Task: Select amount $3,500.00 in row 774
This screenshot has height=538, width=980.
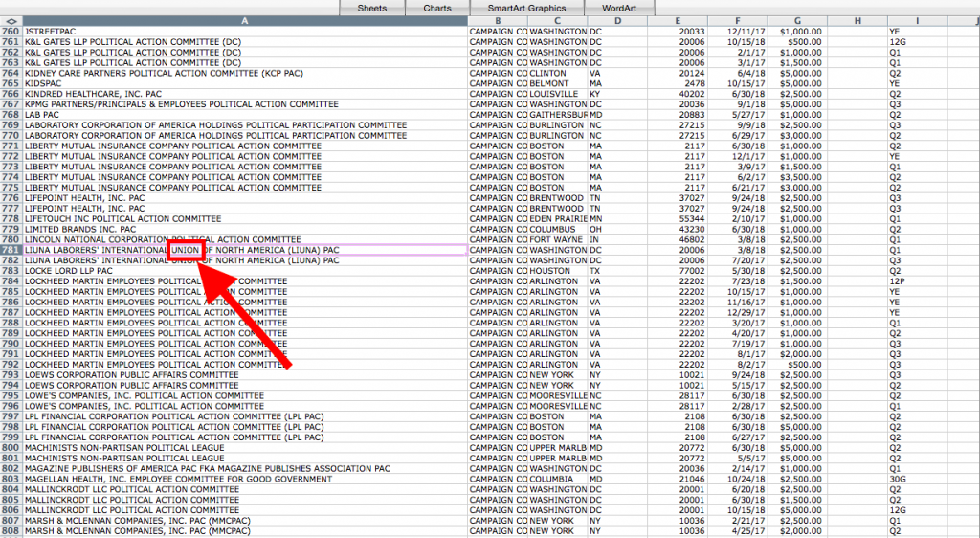Action: click(797, 177)
